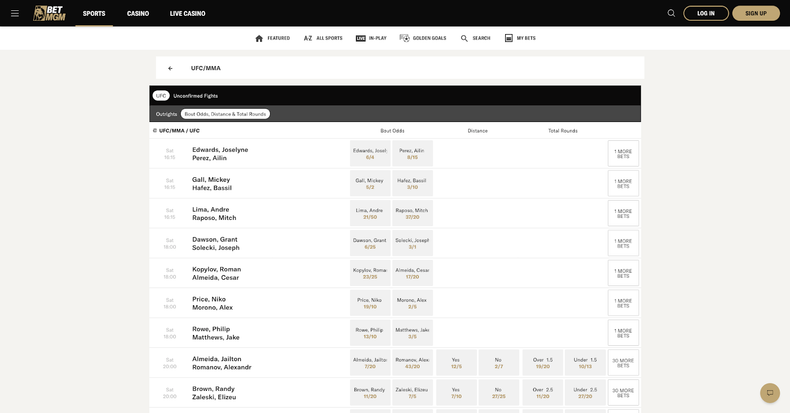Screen dimensions: 790x413
Task: Expand 1 more bets for Edwards vs Perez
Action: (623, 154)
